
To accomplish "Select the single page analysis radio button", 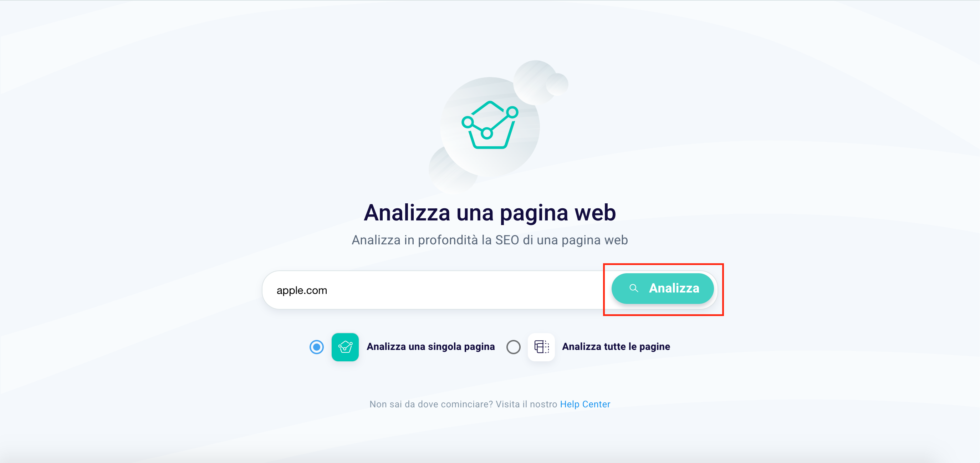I will click(317, 347).
